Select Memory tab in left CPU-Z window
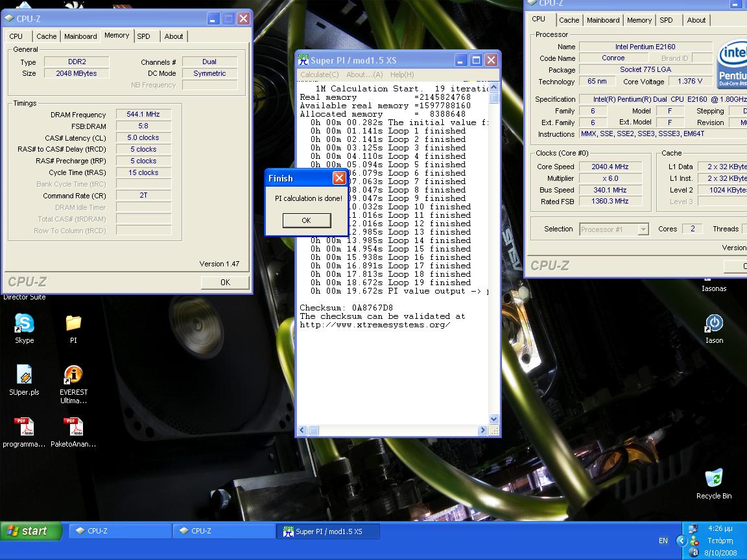The width and height of the screenshot is (747, 560). coord(117,35)
